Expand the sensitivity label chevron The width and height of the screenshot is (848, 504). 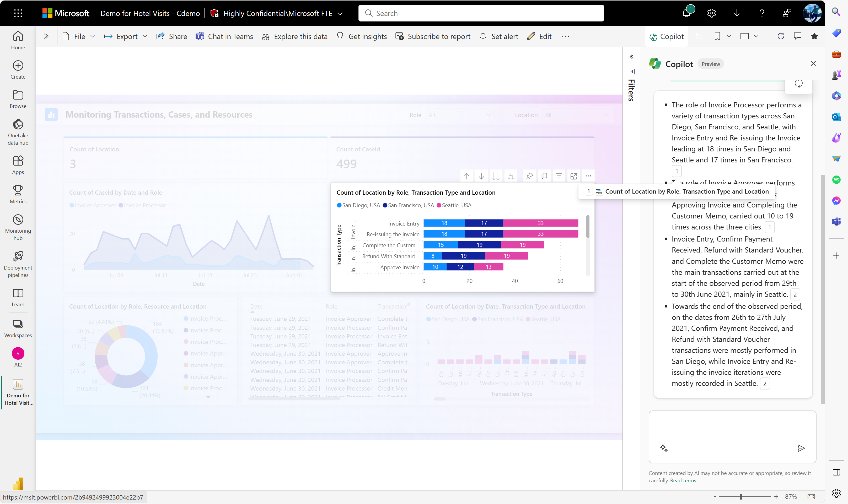pyautogui.click(x=340, y=14)
